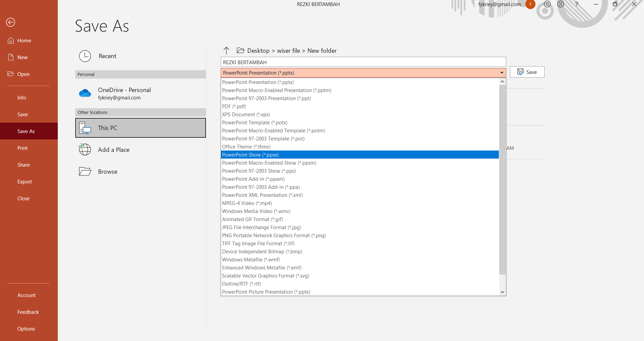644x341 pixels.
Task: Go to the Print menu item
Action: [x=23, y=148]
